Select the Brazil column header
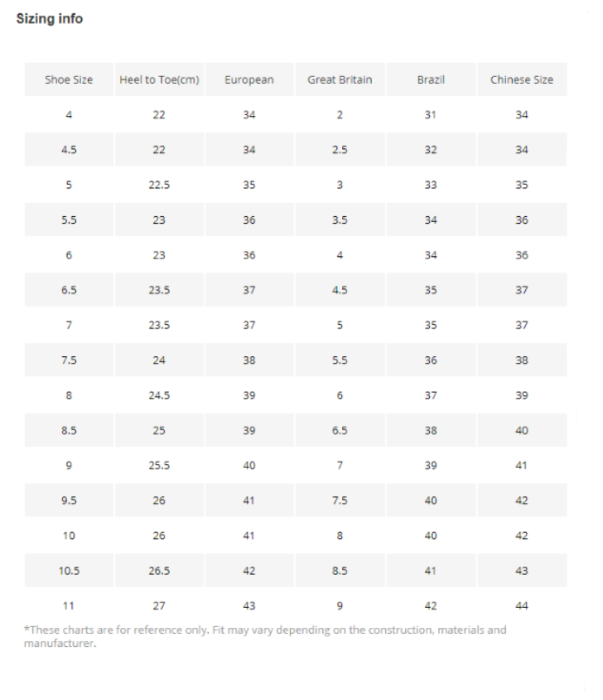Viewport: 603px width, 700px height. tap(431, 80)
